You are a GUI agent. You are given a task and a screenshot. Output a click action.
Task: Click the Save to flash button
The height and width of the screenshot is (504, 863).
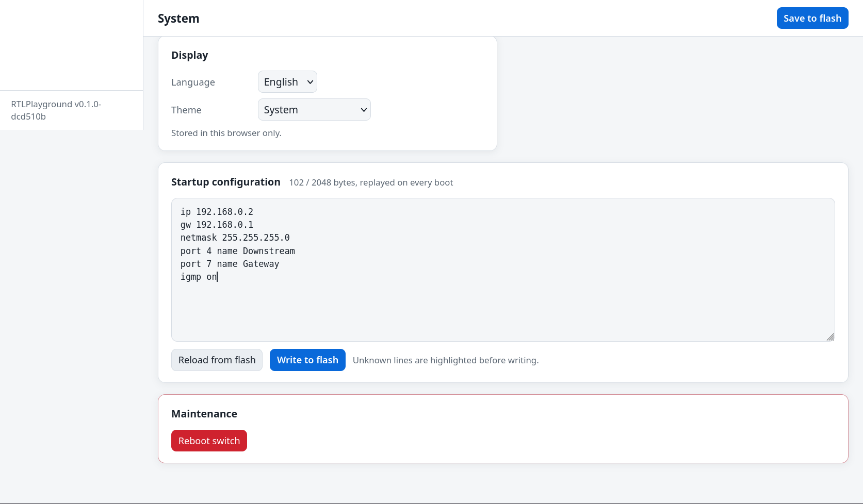812,18
